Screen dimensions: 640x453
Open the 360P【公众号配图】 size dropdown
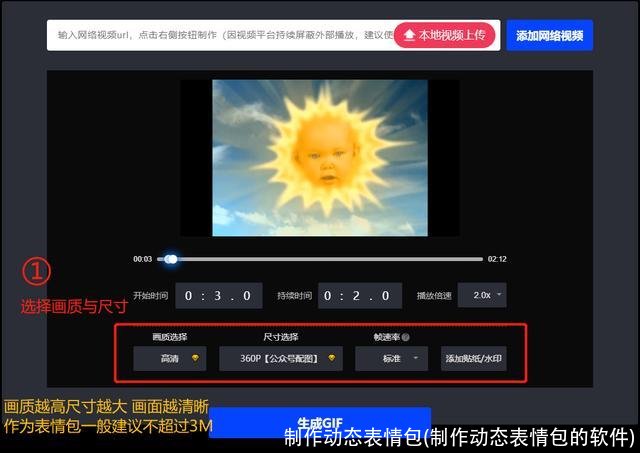[x=280, y=358]
